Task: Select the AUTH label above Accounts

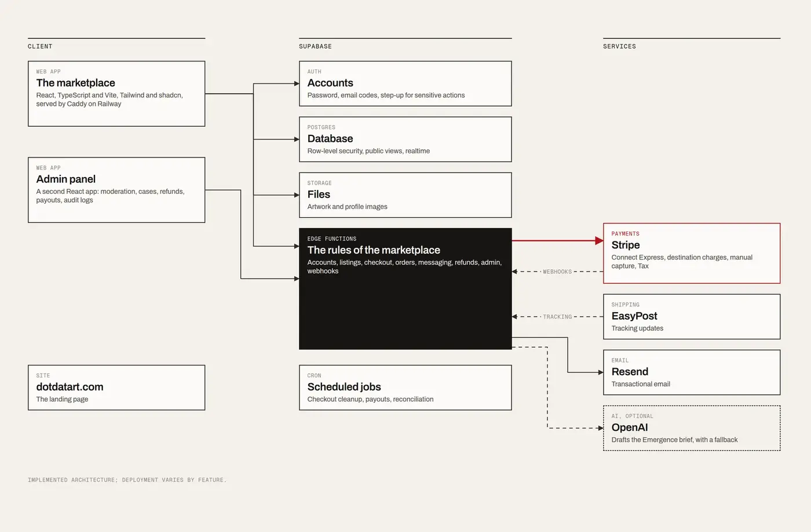Action: pyautogui.click(x=314, y=72)
